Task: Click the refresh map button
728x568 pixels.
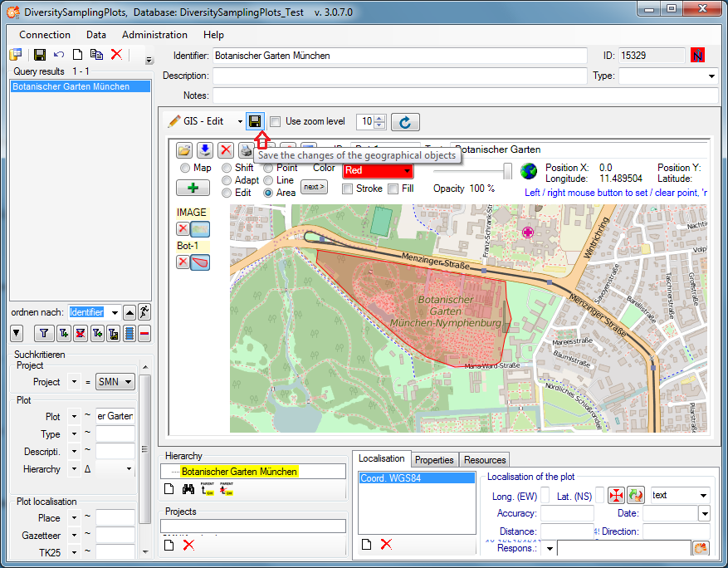Action: [x=404, y=122]
